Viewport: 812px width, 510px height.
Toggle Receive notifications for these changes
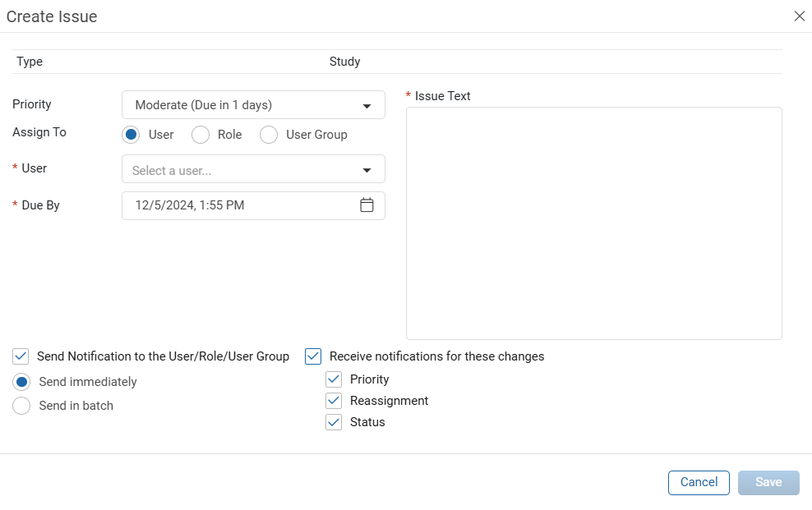pos(313,356)
